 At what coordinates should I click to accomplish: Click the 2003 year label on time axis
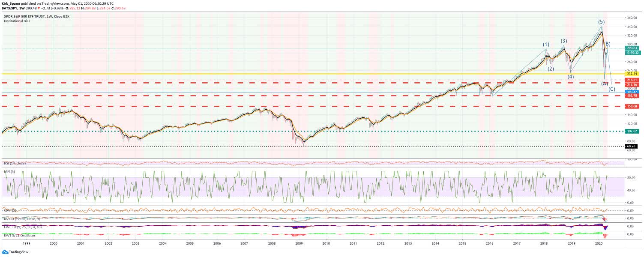click(x=135, y=243)
